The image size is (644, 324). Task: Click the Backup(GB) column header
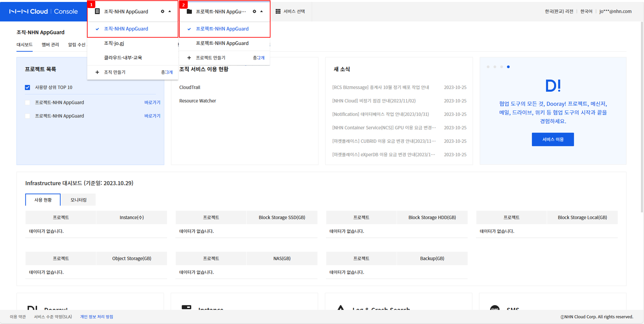pos(432,259)
